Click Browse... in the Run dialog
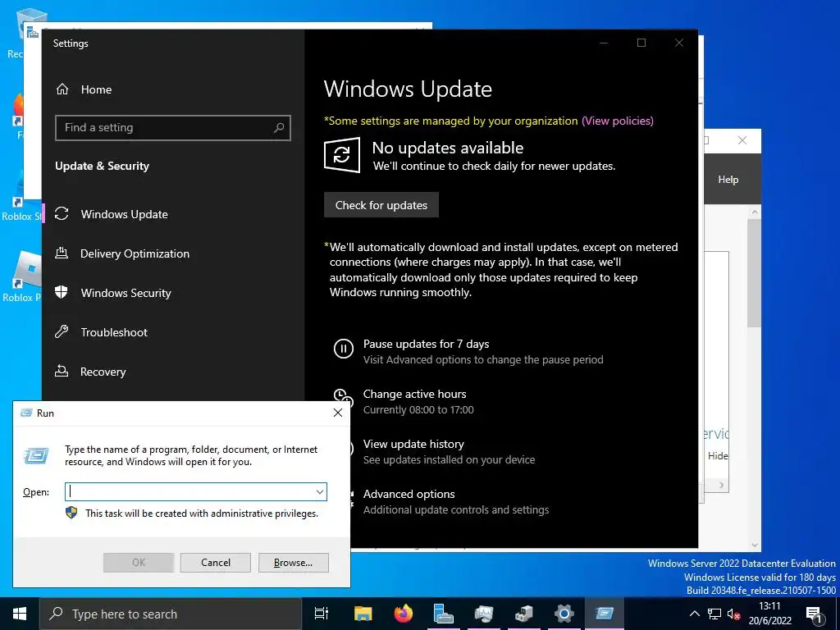The height and width of the screenshot is (630, 840). [x=293, y=563]
